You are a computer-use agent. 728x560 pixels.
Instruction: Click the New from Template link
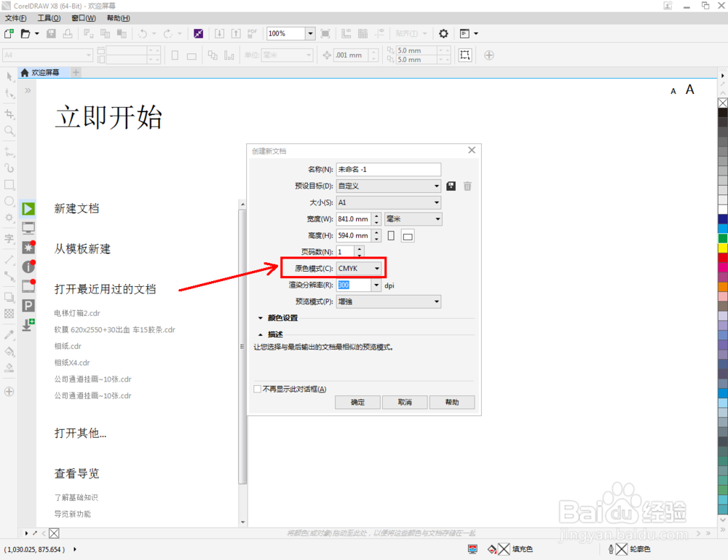[83, 249]
